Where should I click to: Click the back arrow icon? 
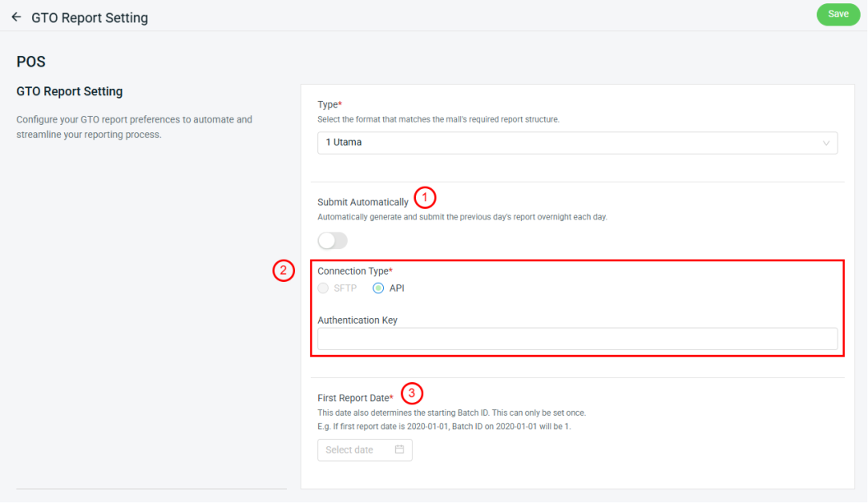pos(16,16)
